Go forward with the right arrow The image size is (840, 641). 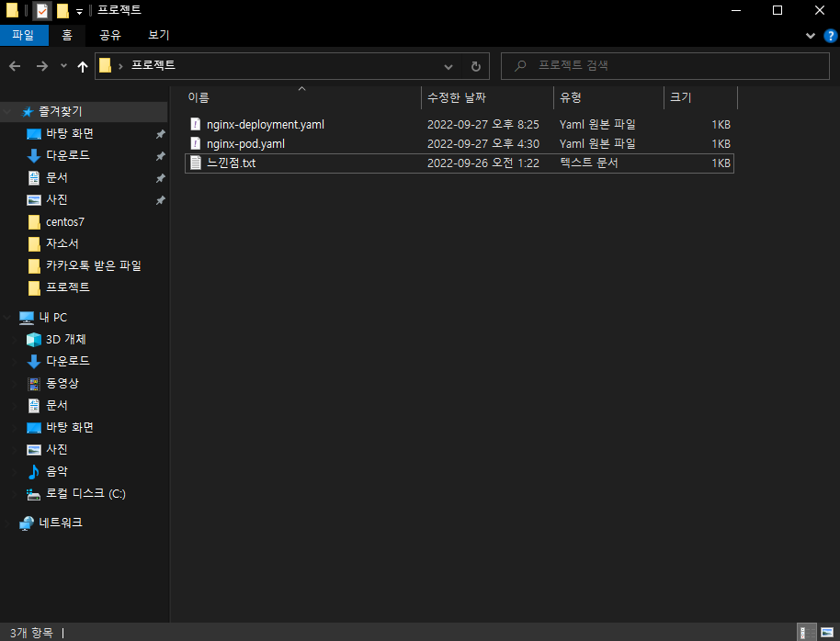(x=41, y=66)
